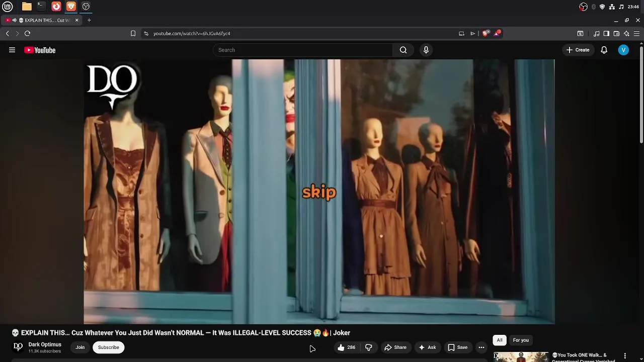
Task: Close the EXPLAIN THIS YouTube tab
Action: (77, 20)
